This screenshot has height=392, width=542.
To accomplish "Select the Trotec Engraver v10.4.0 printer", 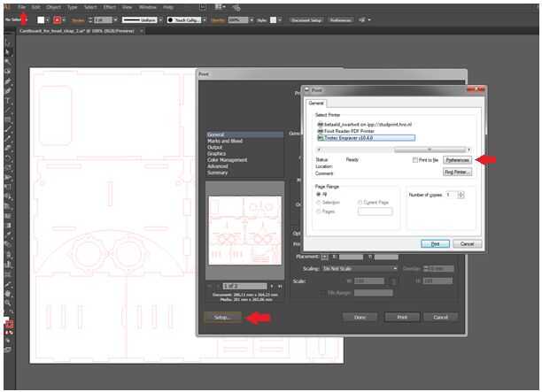I will click(366, 138).
